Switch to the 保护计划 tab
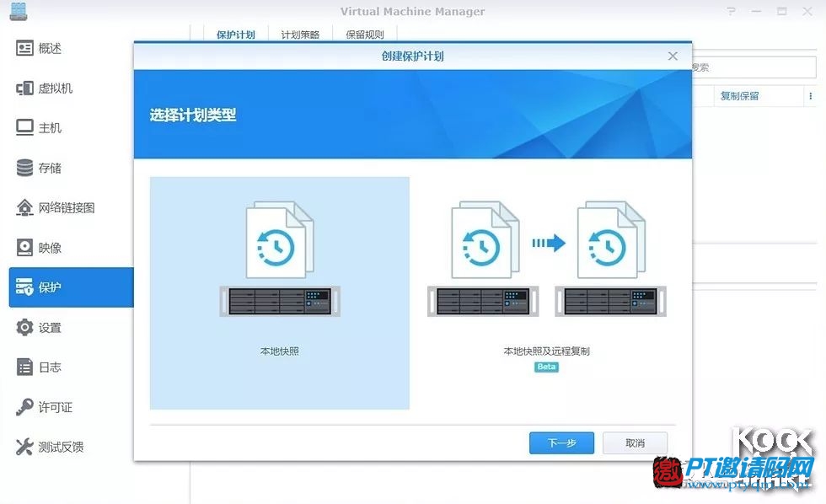 [x=235, y=35]
